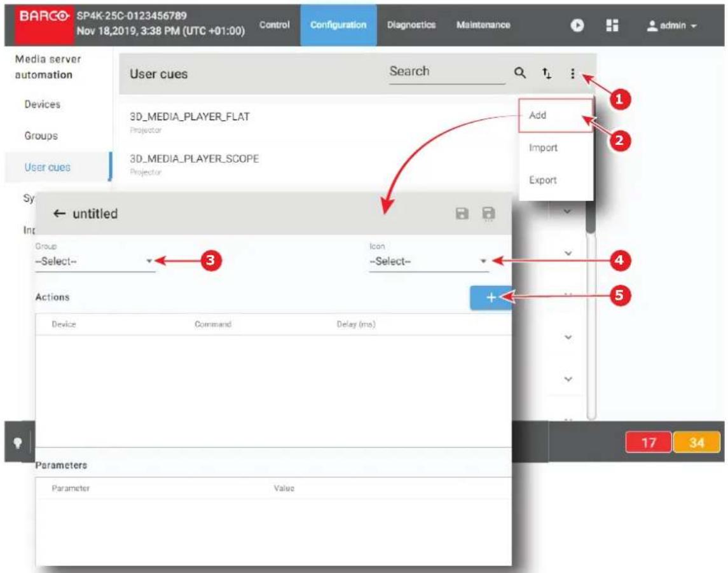This screenshot has height=573, width=728.
Task: Click the Search input field
Action: click(446, 72)
